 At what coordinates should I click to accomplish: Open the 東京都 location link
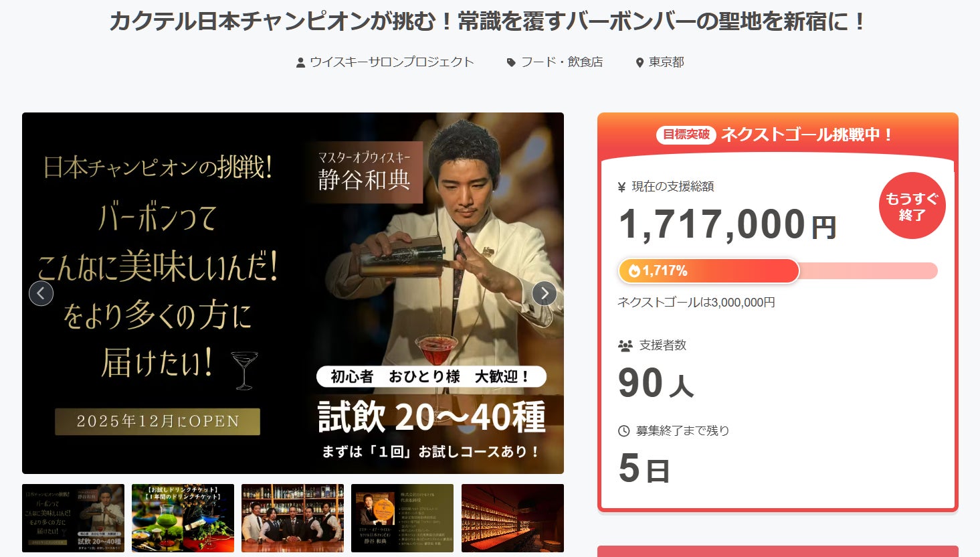click(x=666, y=62)
